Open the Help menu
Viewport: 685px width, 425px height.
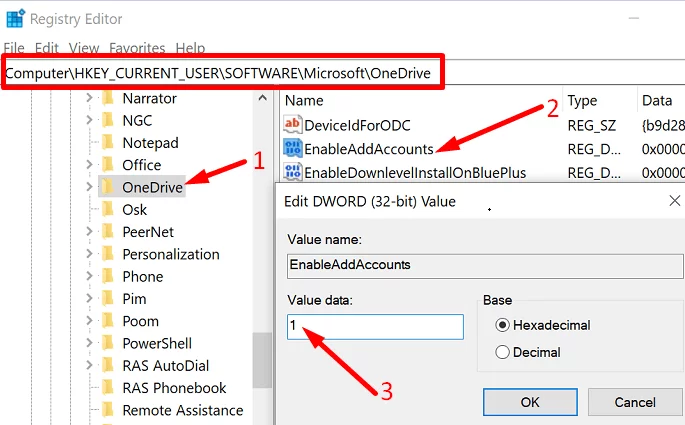(190, 48)
